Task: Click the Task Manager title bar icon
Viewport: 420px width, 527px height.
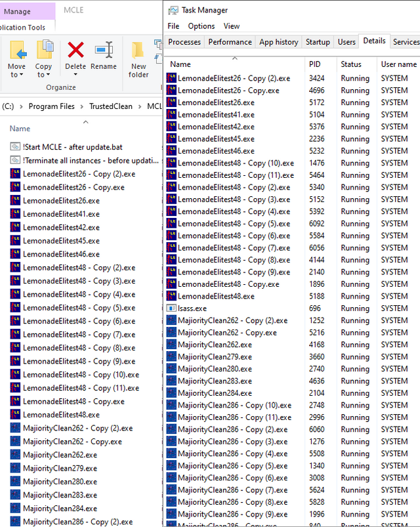Action: pos(173,10)
